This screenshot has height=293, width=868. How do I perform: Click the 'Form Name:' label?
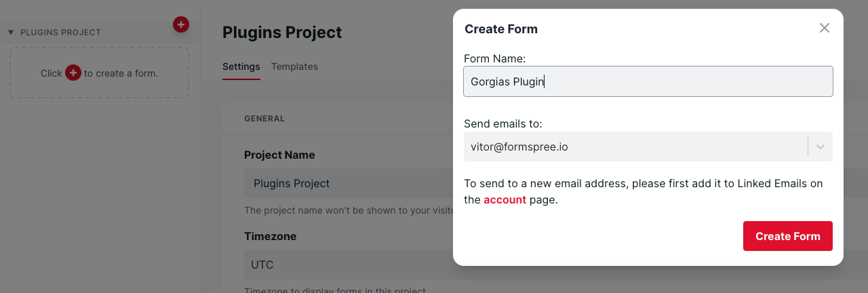pos(495,59)
